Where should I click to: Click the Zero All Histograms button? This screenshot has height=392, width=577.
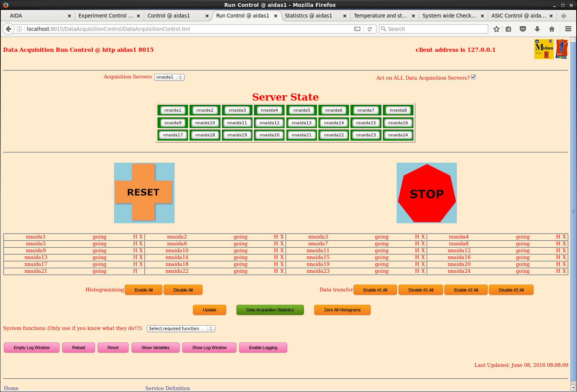[342, 310]
